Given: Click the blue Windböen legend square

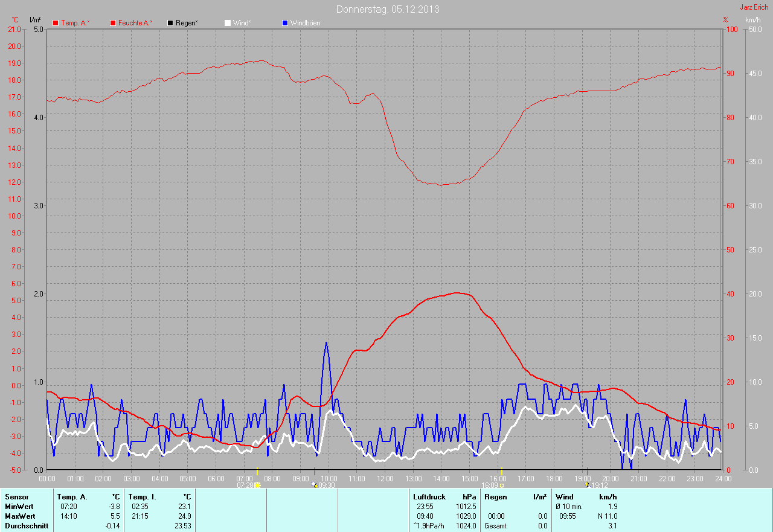Looking at the screenshot, I should click(285, 23).
